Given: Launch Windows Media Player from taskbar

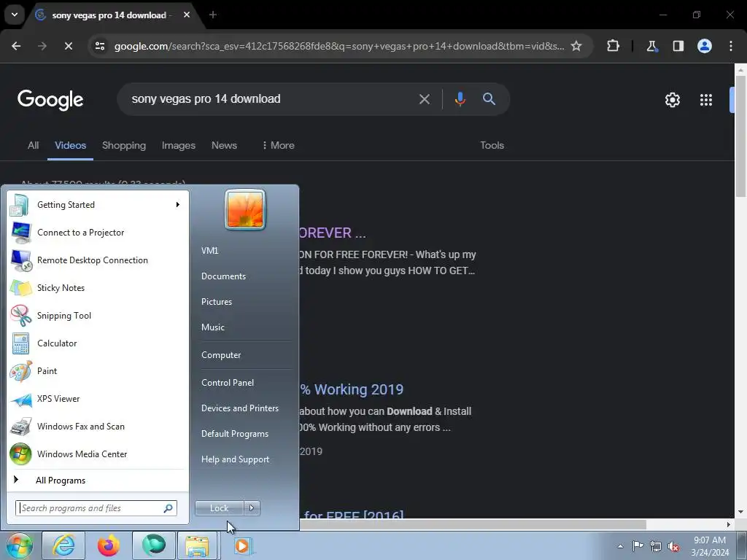Looking at the screenshot, I should click(242, 545).
